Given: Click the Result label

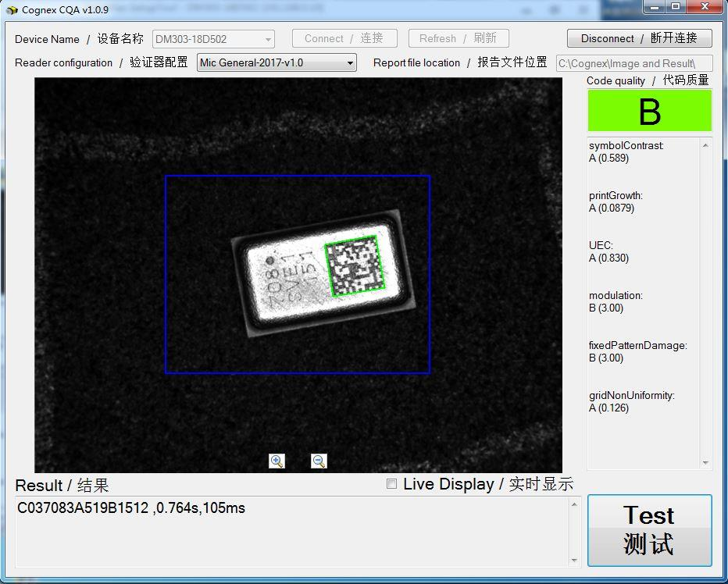Looking at the screenshot, I should tap(62, 486).
